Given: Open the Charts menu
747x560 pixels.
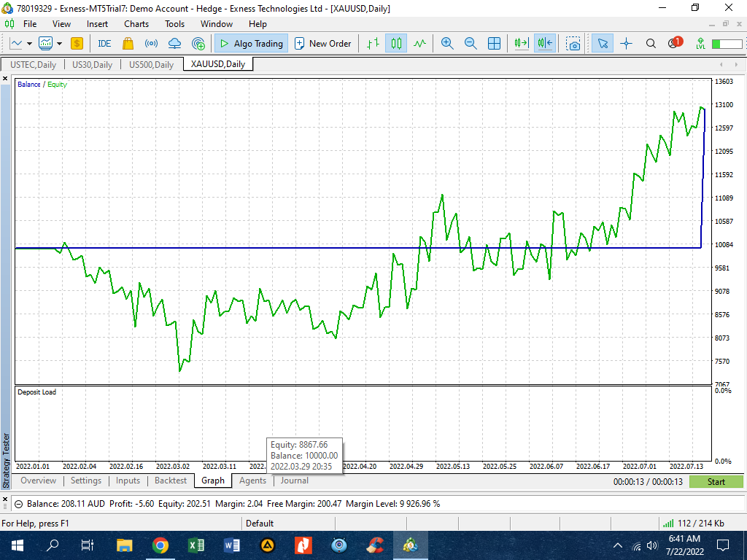Looking at the screenshot, I should click(136, 23).
